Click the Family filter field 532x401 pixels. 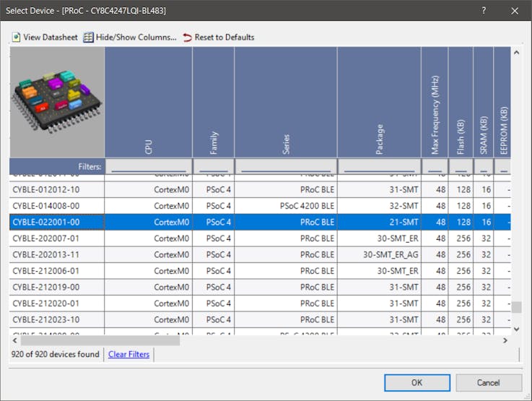[213, 167]
